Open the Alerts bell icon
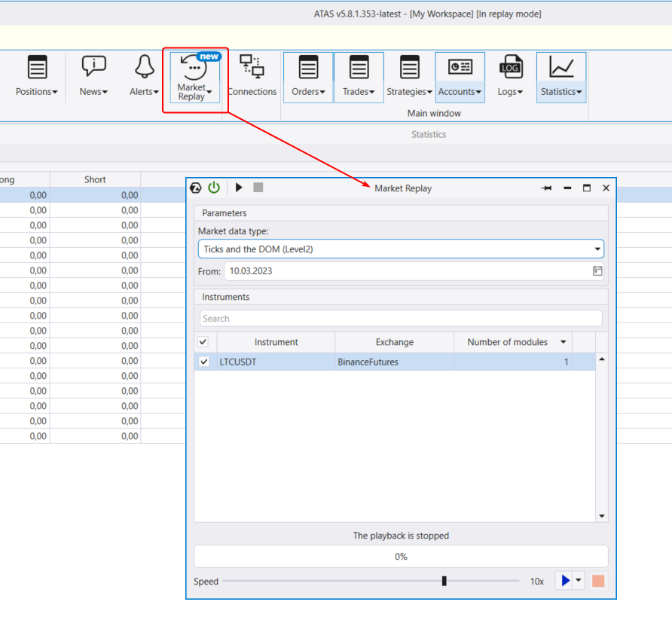The image size is (672, 617). tap(144, 67)
